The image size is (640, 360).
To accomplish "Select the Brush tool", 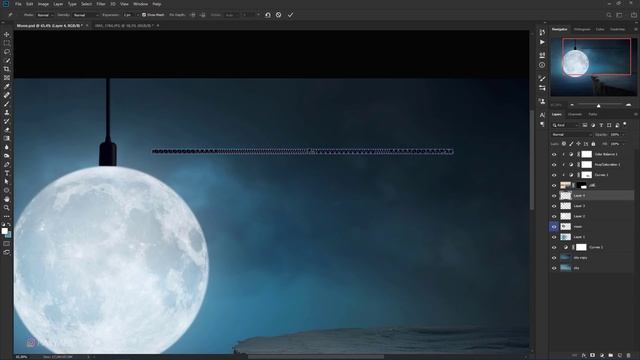I will point(7,104).
